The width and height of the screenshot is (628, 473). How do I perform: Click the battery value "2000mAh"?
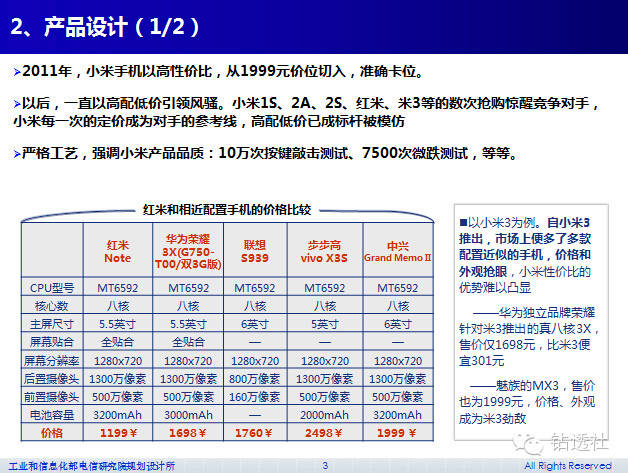324,415
